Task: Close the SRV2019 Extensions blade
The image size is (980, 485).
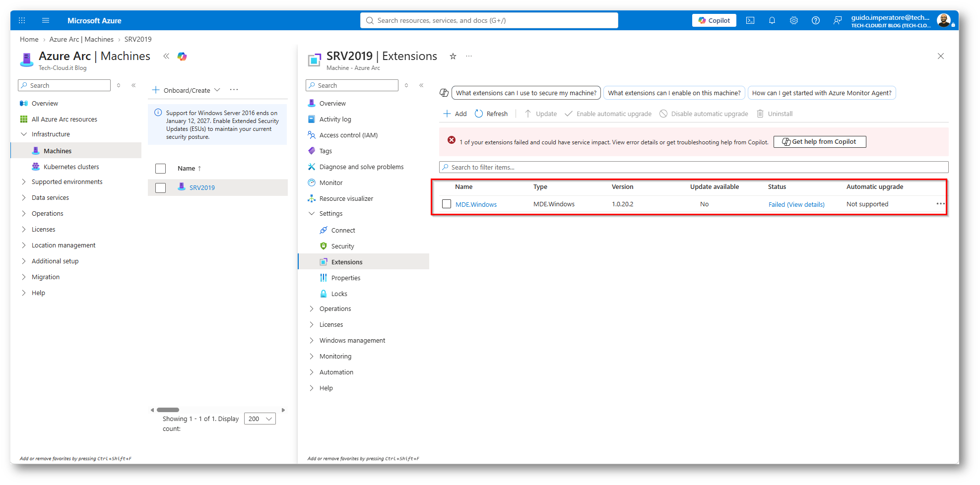Action: 941,56
